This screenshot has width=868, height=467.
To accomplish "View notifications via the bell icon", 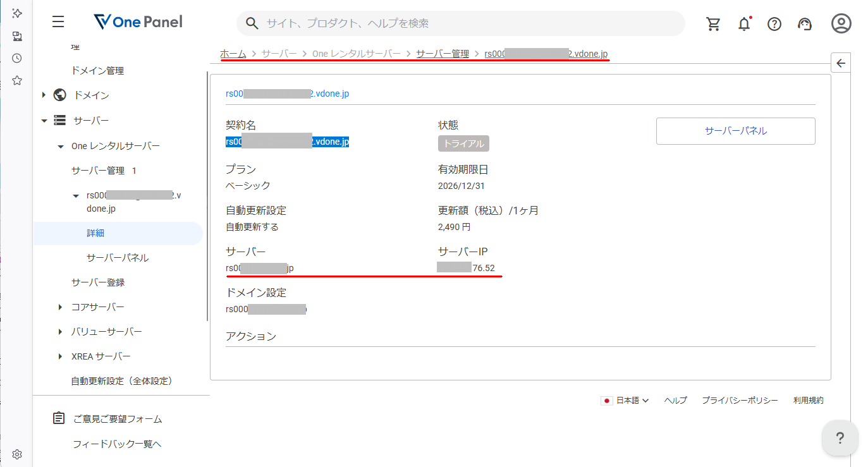I will (x=744, y=23).
